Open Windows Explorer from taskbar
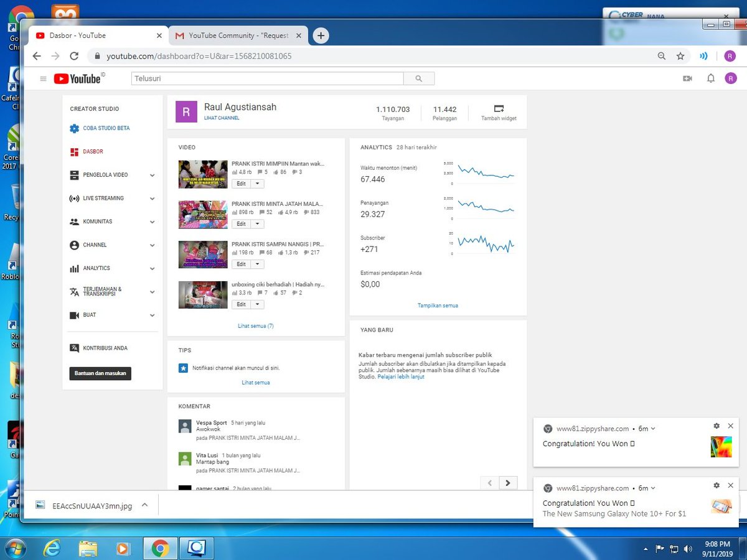The image size is (747, 560). [88, 549]
